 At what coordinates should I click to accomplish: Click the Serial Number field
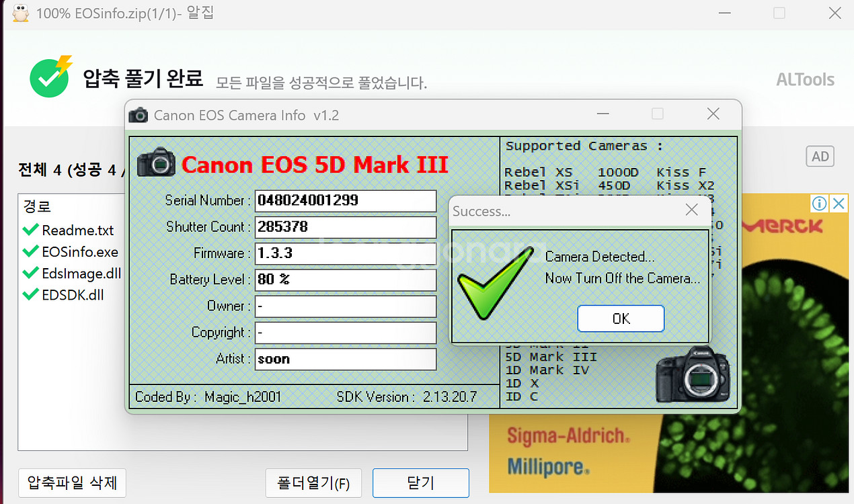(x=346, y=200)
